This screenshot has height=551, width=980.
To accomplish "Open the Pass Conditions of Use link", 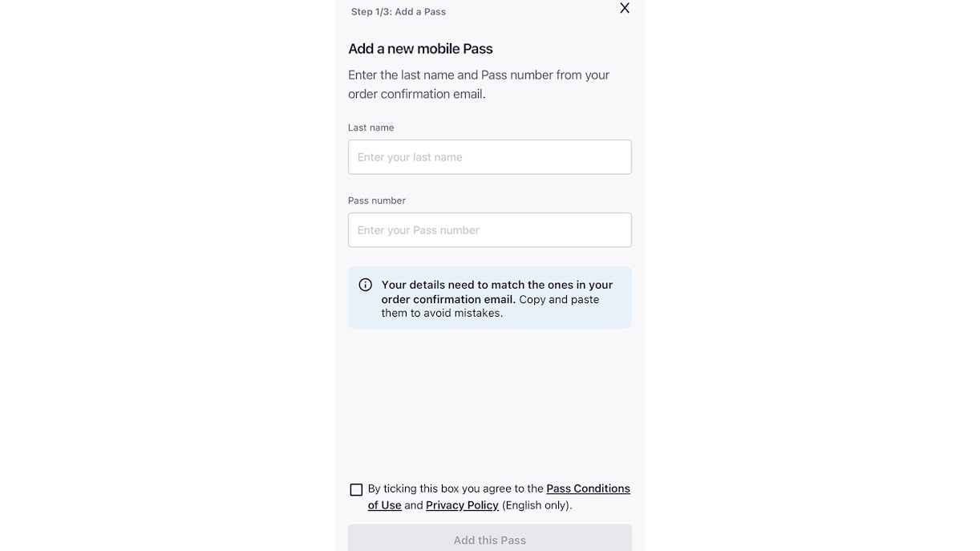I will pos(588,488).
